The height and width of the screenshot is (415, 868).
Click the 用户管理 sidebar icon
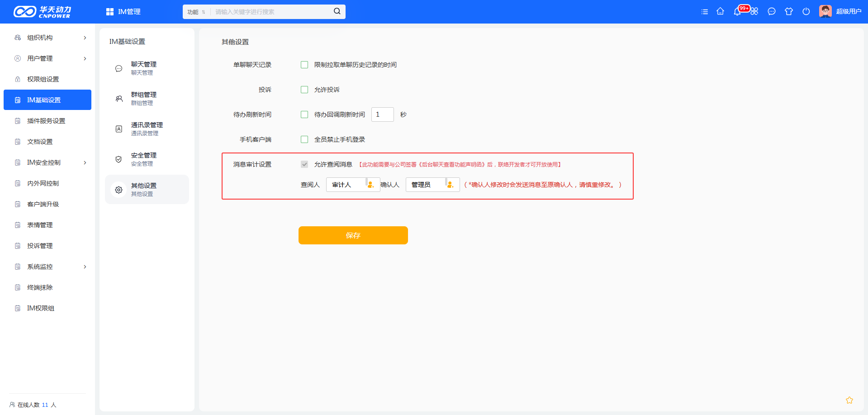(18, 58)
